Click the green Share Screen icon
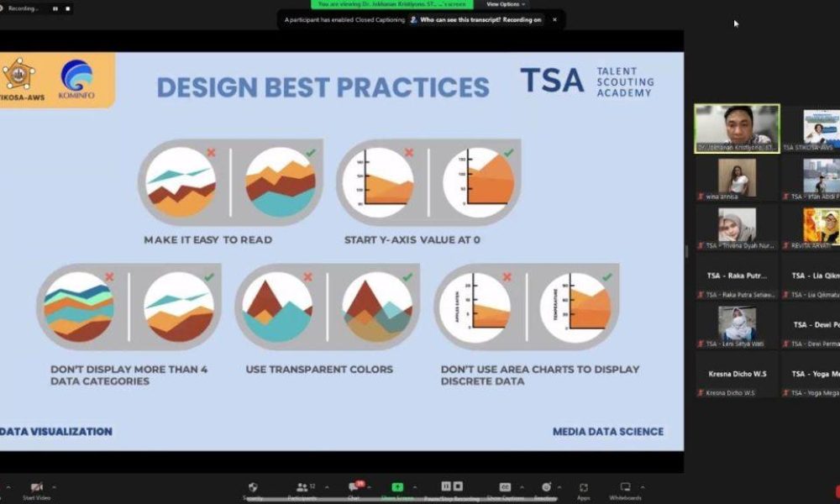This screenshot has width=840, height=504. 397,487
